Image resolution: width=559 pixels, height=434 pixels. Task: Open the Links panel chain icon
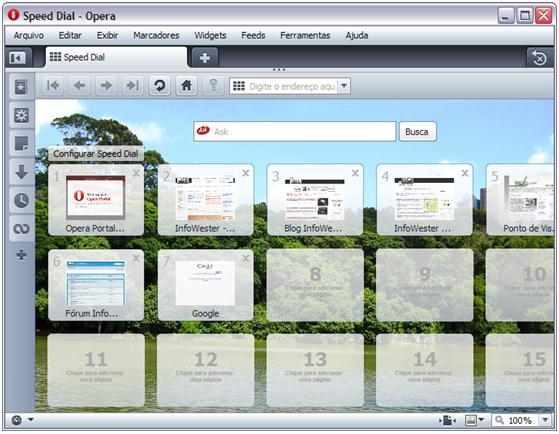click(x=21, y=229)
